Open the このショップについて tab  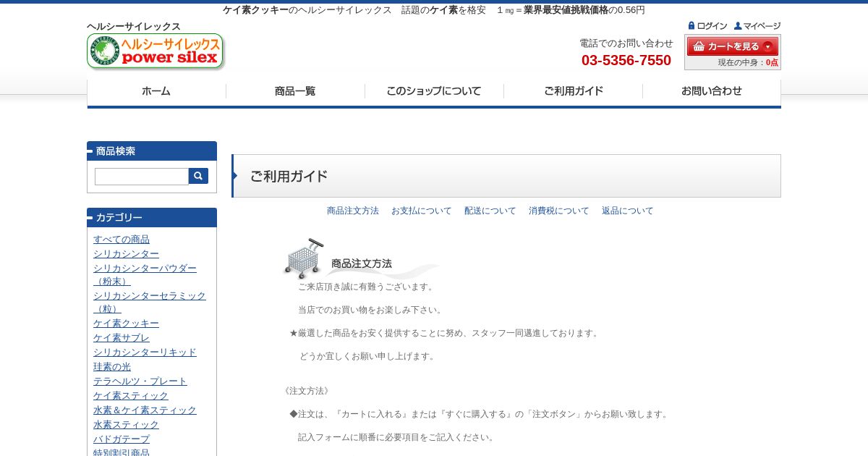click(x=434, y=91)
